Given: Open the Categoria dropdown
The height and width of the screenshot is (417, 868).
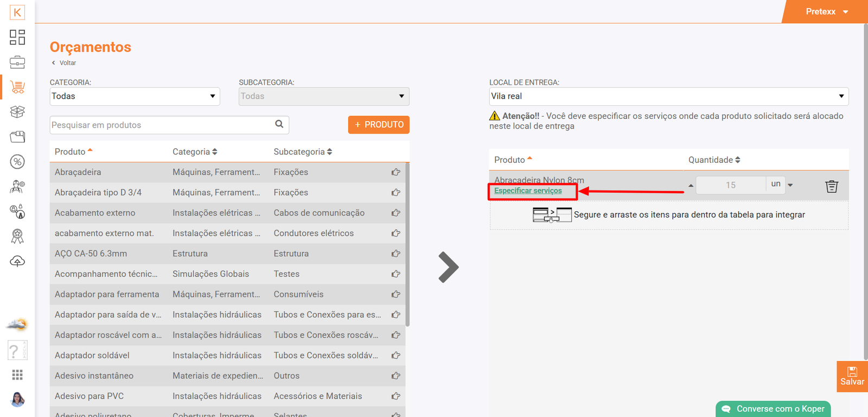Looking at the screenshot, I should click(x=135, y=97).
